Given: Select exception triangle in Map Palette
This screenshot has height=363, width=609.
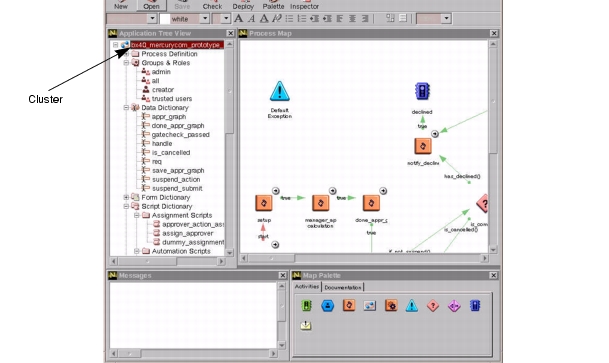Looking at the screenshot, I should (412, 306).
